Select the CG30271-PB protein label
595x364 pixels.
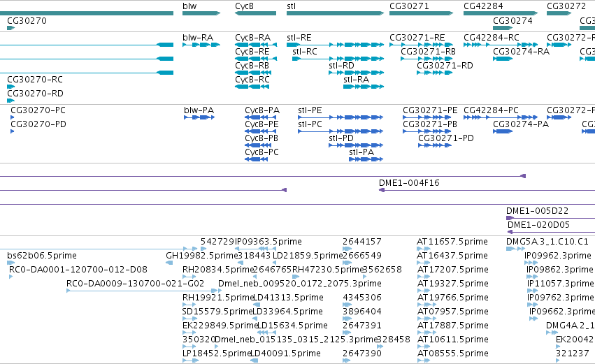[x=430, y=124]
